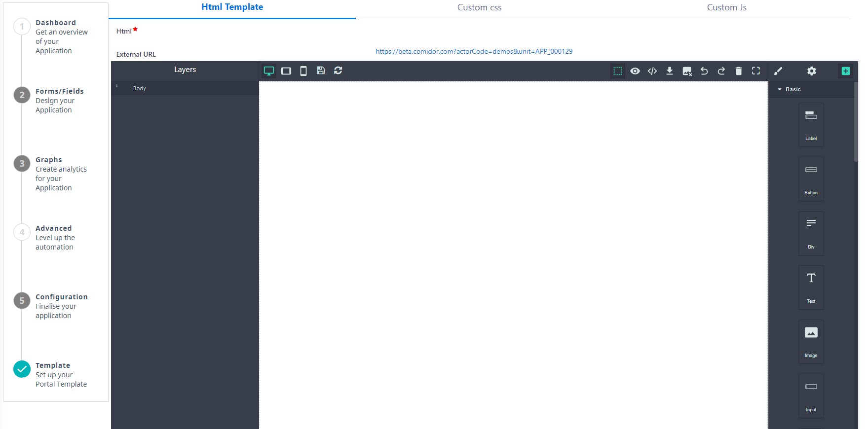Click inside the blank template canvas

click(x=514, y=255)
